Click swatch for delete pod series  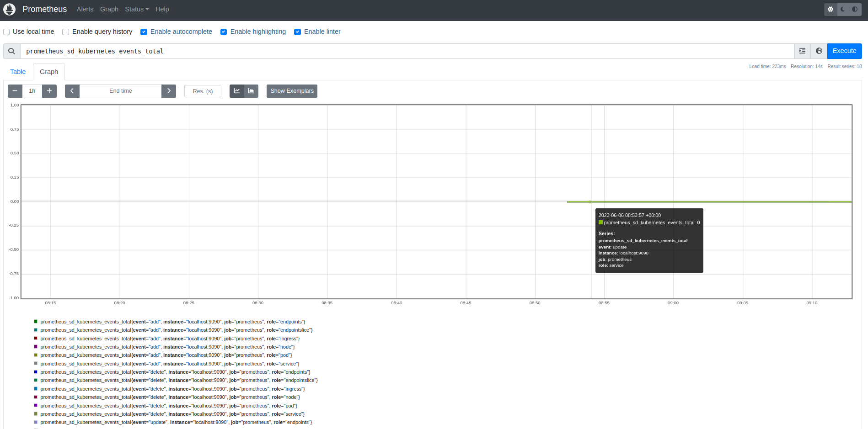36,406
